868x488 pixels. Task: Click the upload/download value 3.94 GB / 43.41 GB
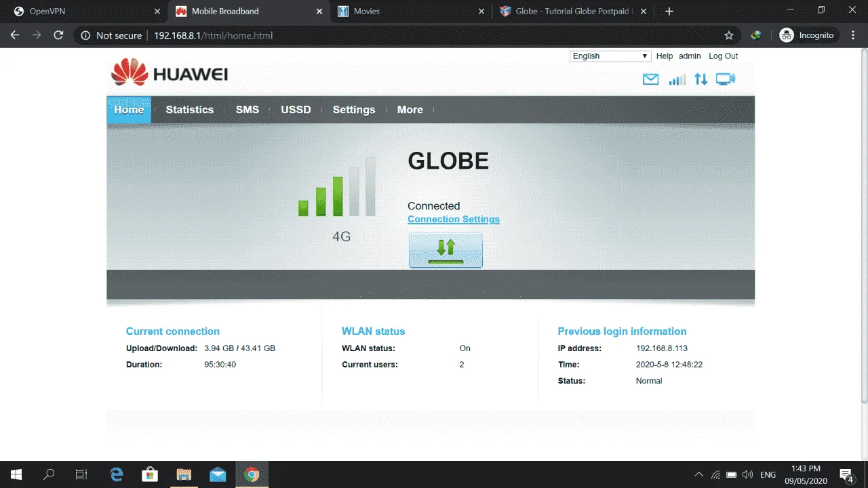pos(239,348)
